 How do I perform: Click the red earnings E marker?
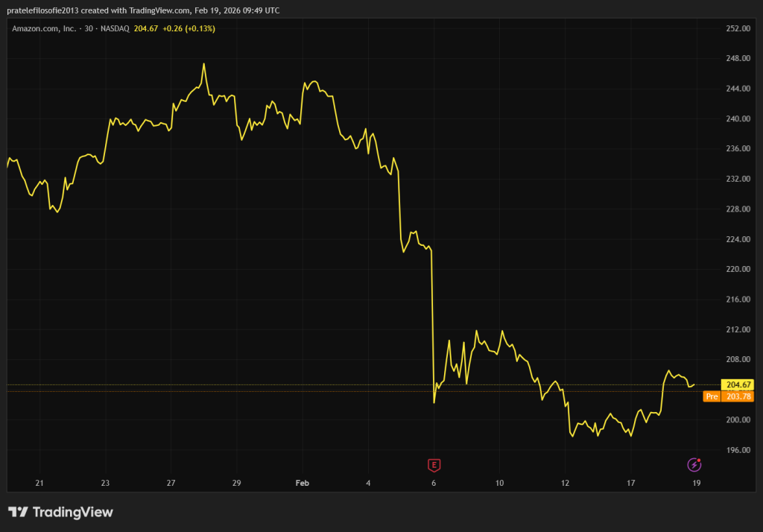[x=434, y=465]
